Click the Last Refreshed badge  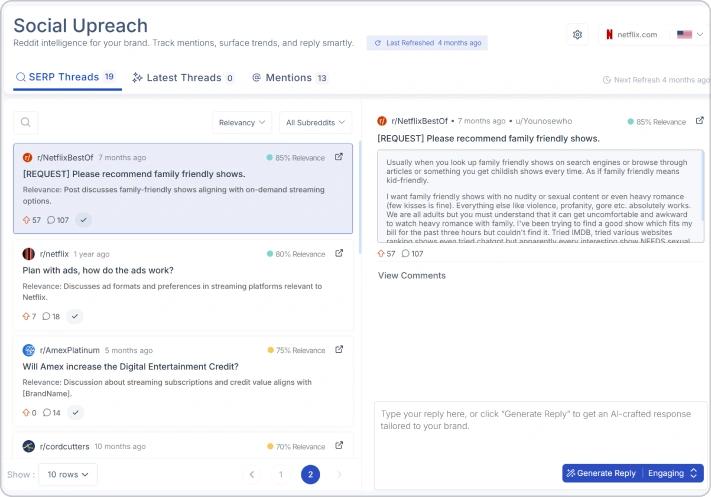(x=427, y=43)
